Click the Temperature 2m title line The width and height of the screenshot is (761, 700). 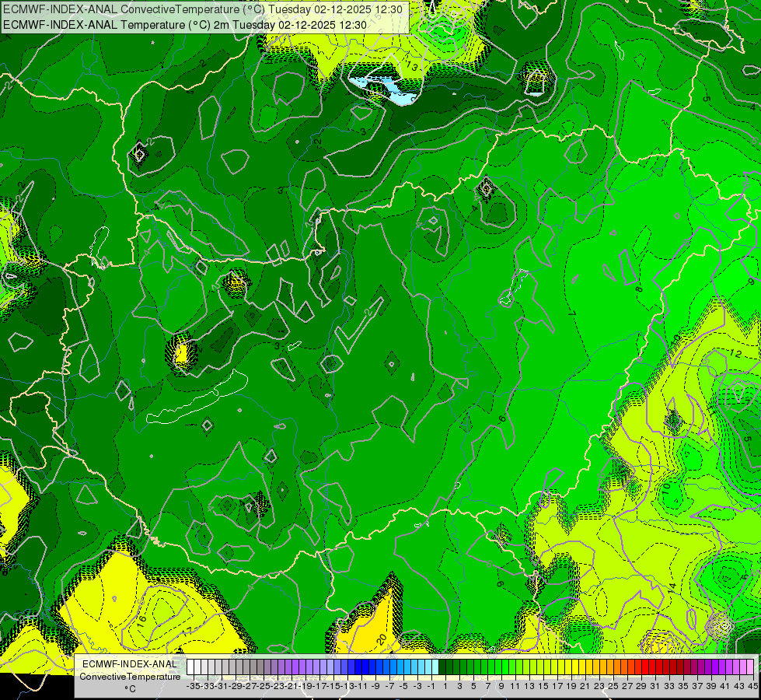click(185, 25)
